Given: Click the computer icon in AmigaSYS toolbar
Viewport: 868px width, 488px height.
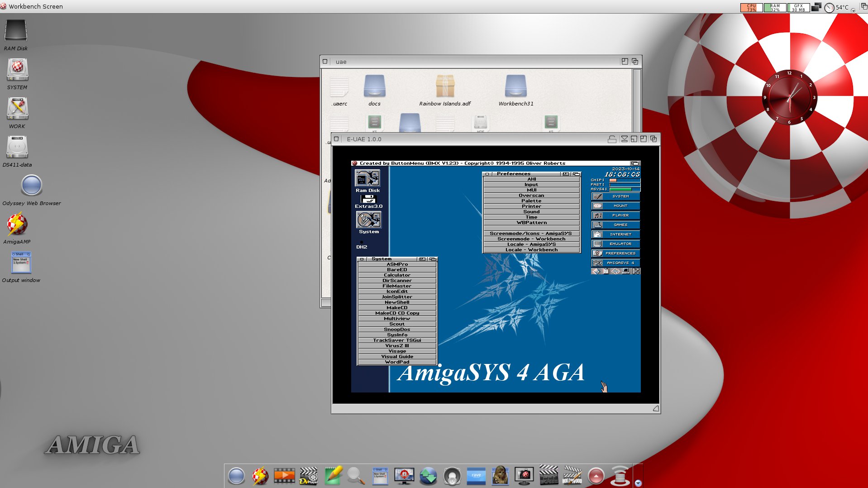Looking at the screenshot, I should click(x=625, y=271).
